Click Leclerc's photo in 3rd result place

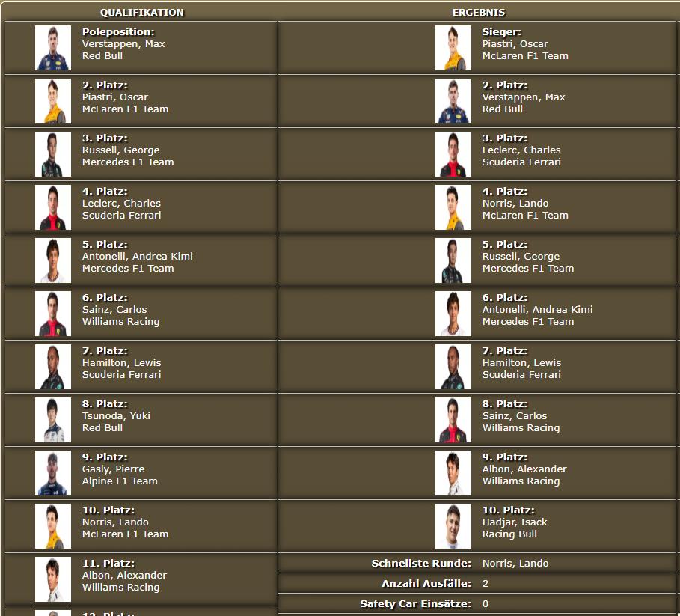pos(453,154)
